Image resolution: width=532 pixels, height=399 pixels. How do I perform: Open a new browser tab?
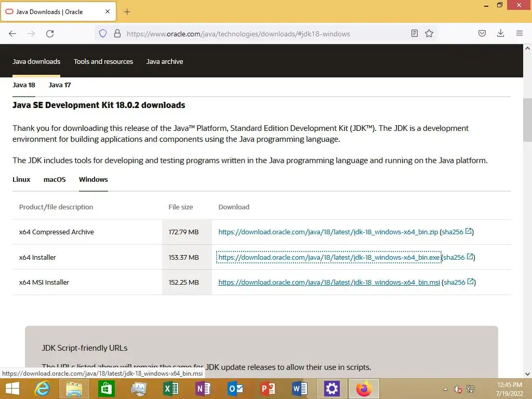point(127,12)
